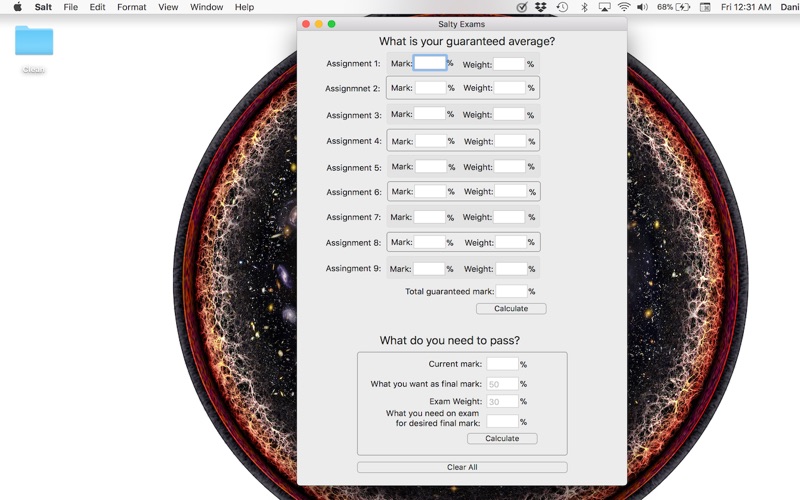The width and height of the screenshot is (800, 500).
Task: Click the Assignment 5 Weight field
Action: click(x=509, y=167)
